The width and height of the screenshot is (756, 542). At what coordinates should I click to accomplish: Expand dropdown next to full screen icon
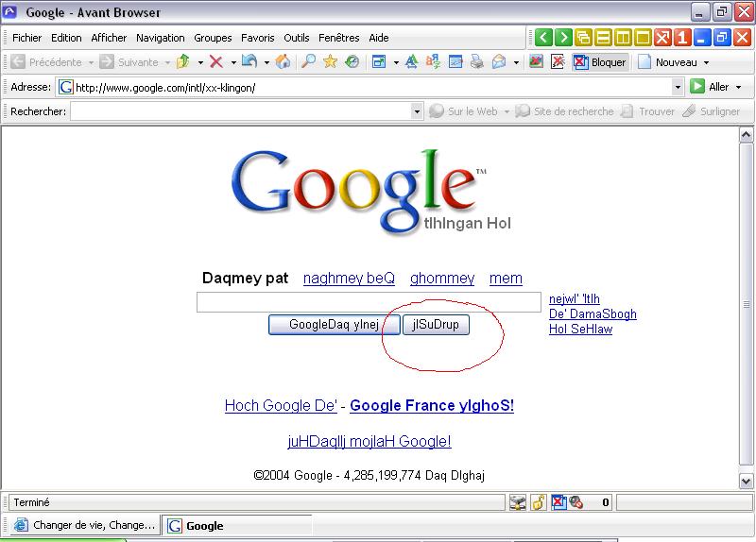396,62
